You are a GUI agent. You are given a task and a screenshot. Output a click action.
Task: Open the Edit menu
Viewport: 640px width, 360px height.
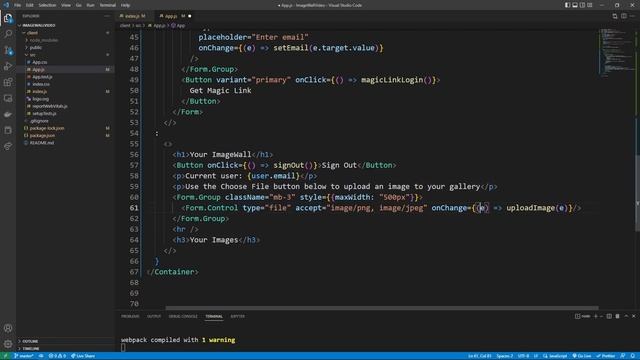[x=29, y=5]
